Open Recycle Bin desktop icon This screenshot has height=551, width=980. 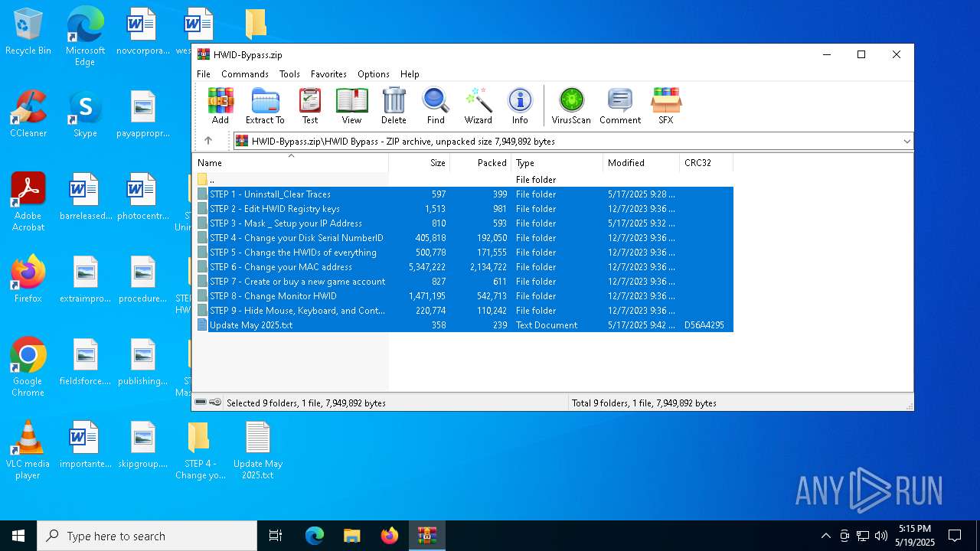pos(28,32)
